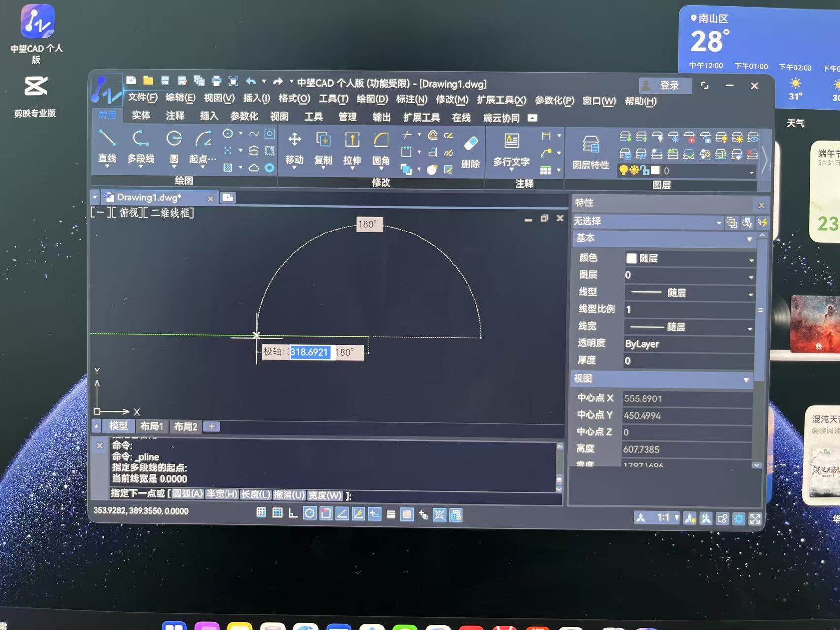
Task: Toggle object snap in status bar
Action: [x=325, y=514]
